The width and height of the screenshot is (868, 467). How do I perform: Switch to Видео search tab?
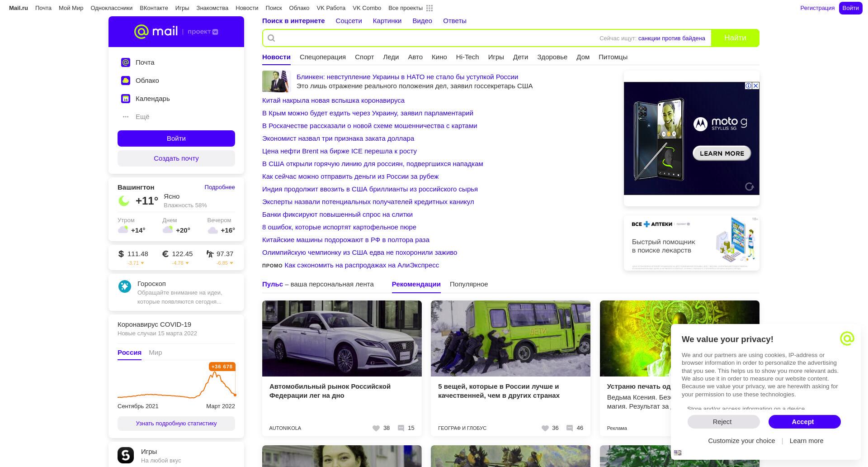coord(422,21)
